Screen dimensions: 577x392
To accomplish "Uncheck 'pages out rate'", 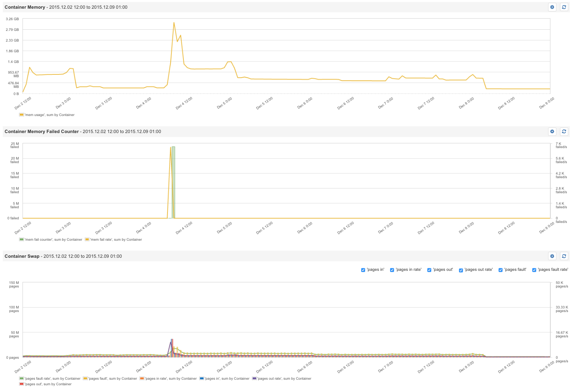I will tap(461, 270).
